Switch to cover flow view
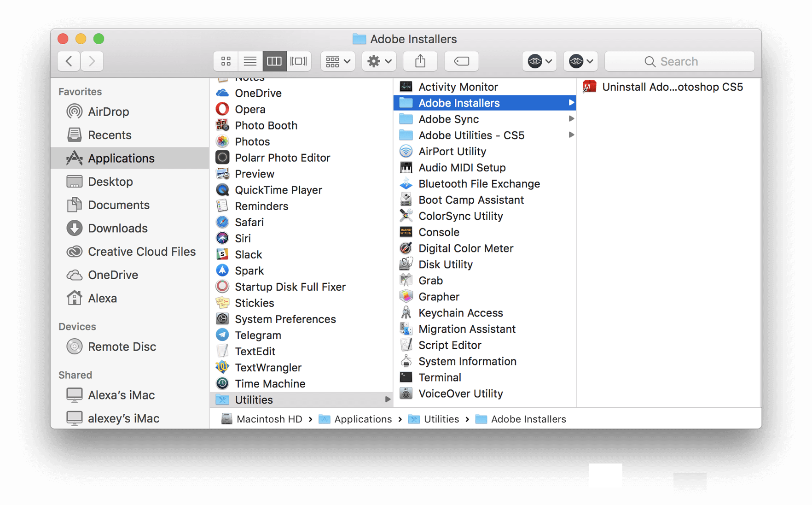Viewport: 812px width, 505px height. coord(299,61)
